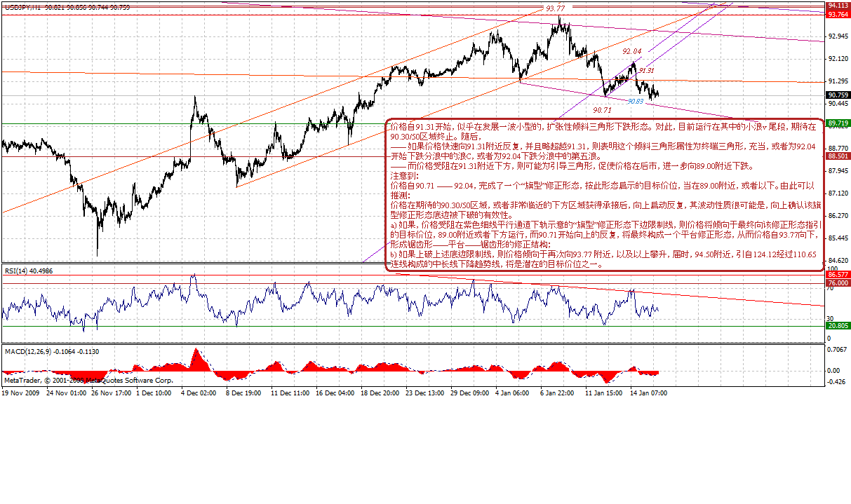The width and height of the screenshot is (851, 504).
Task: Click the 11 Jan 15:00 time label
Action: click(604, 394)
